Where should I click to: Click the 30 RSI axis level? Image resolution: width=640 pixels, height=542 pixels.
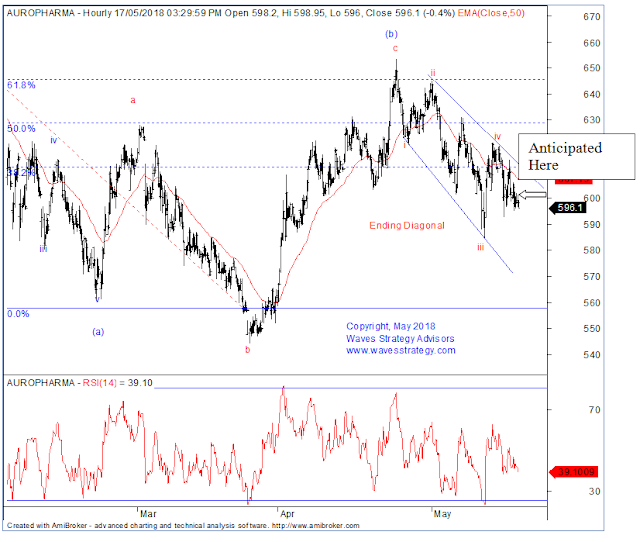(x=594, y=492)
